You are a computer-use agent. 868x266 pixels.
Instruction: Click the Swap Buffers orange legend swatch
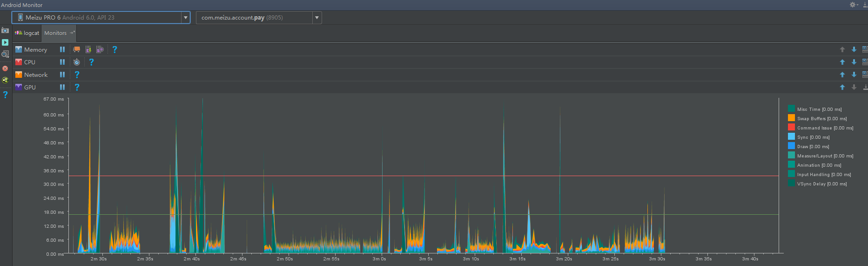(791, 118)
